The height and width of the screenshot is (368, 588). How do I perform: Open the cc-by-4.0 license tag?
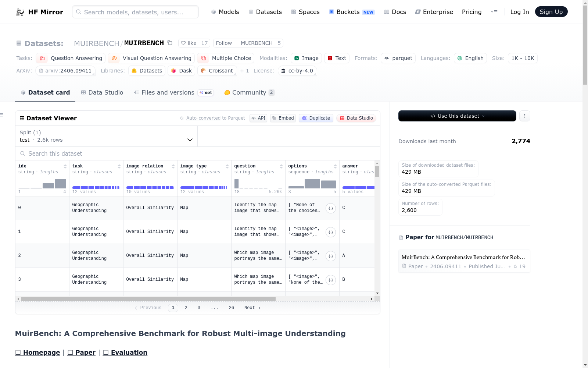click(x=297, y=71)
